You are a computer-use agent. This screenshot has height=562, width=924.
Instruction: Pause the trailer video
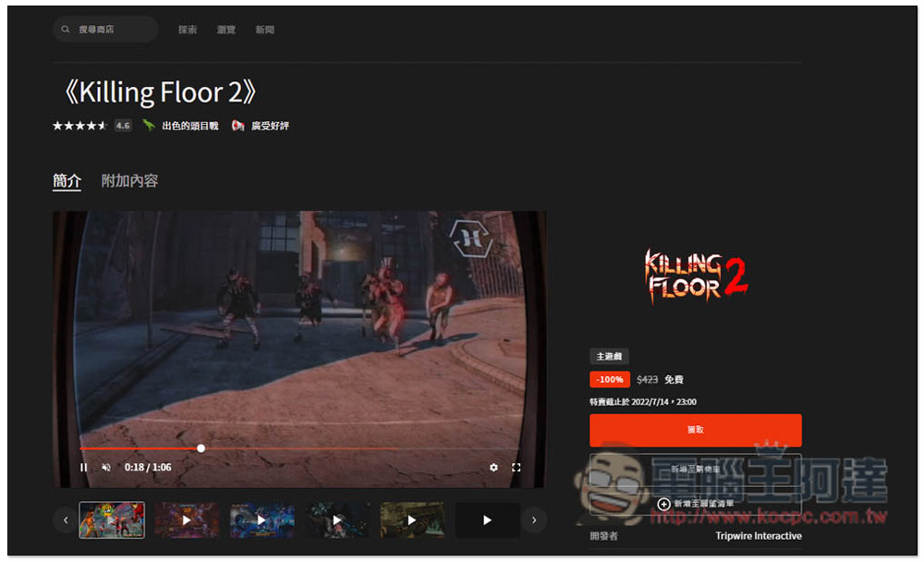pyautogui.click(x=84, y=467)
